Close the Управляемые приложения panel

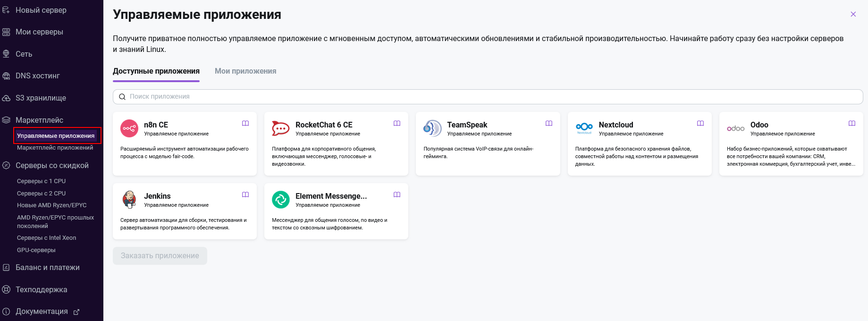(853, 14)
